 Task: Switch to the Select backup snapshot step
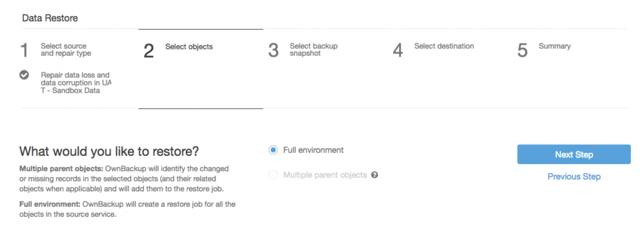tap(313, 49)
